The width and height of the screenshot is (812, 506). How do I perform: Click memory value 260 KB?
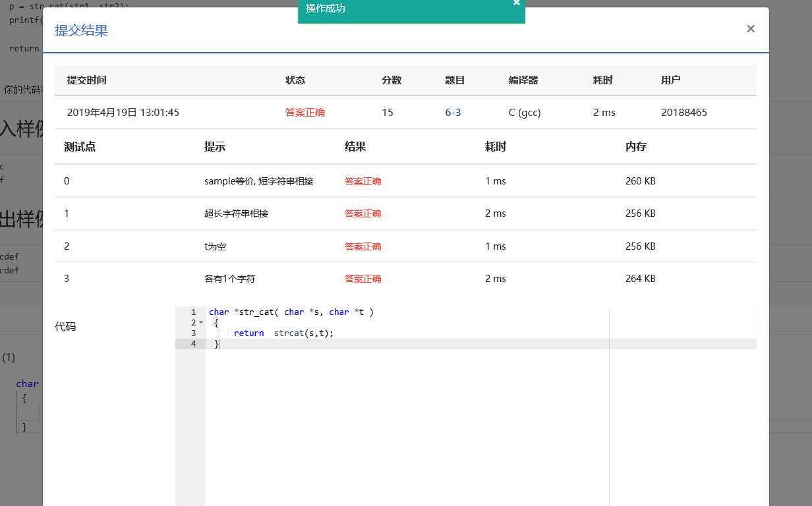point(641,181)
